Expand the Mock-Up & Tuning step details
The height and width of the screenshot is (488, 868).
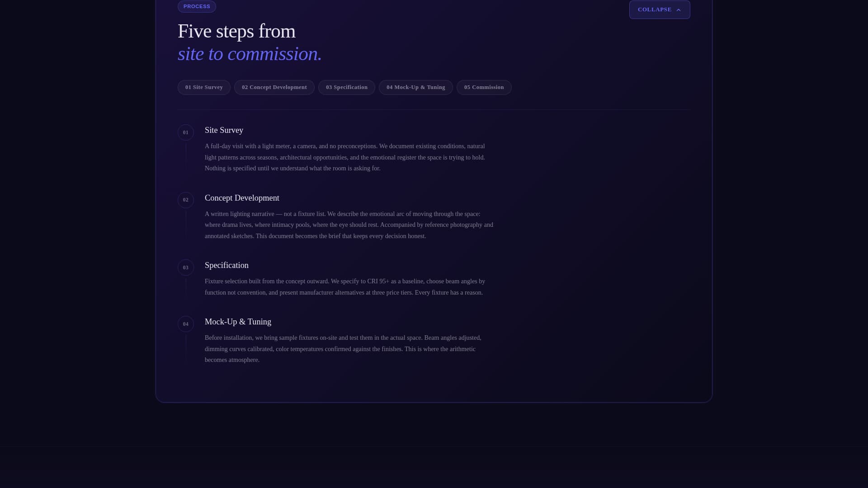[x=238, y=322]
